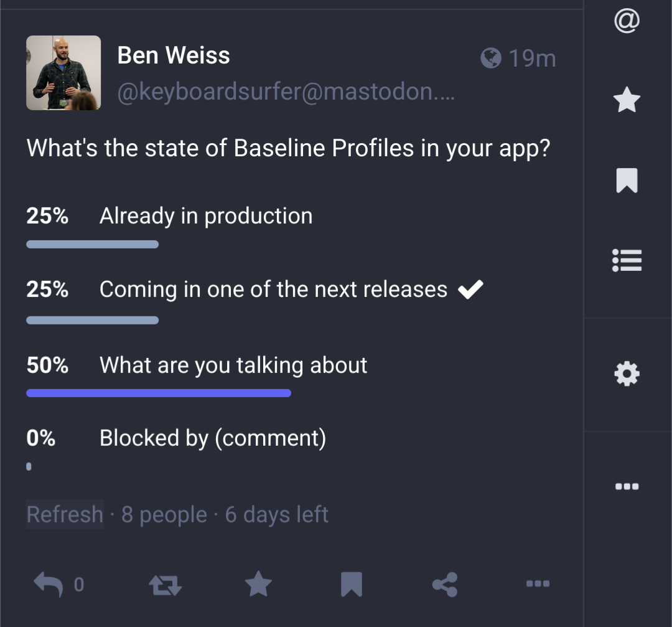Share the post via the share icon

point(444,585)
